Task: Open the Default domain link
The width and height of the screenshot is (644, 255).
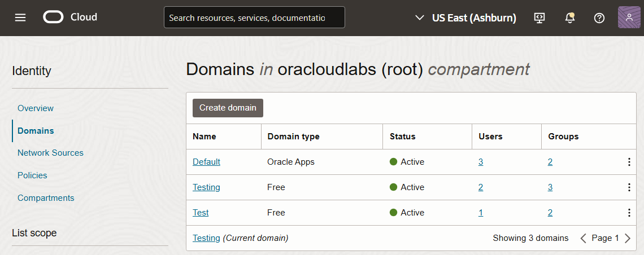Action: [x=206, y=162]
